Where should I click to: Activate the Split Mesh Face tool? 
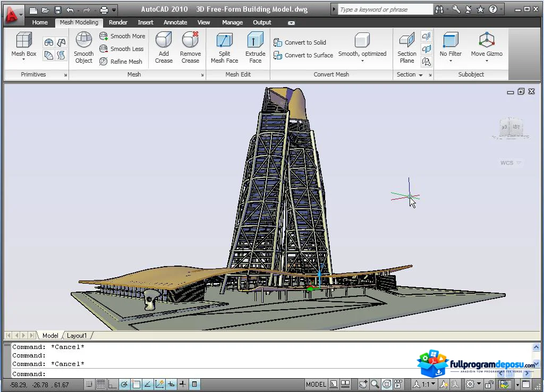[x=225, y=47]
